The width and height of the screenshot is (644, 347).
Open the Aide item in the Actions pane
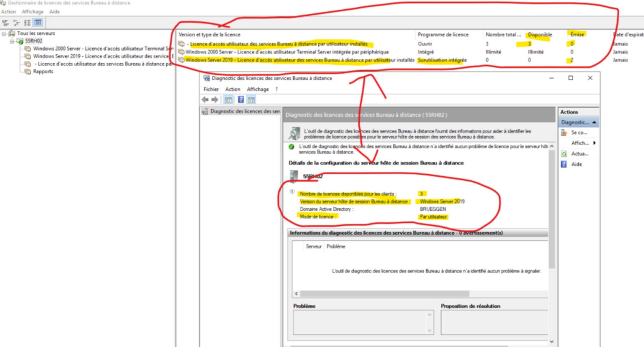(576, 164)
